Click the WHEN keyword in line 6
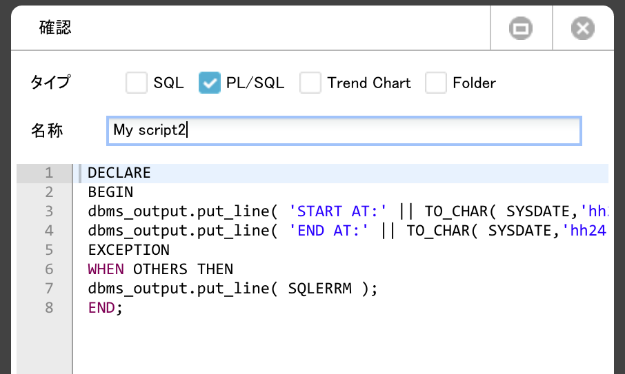The image size is (625, 374). tap(106, 269)
